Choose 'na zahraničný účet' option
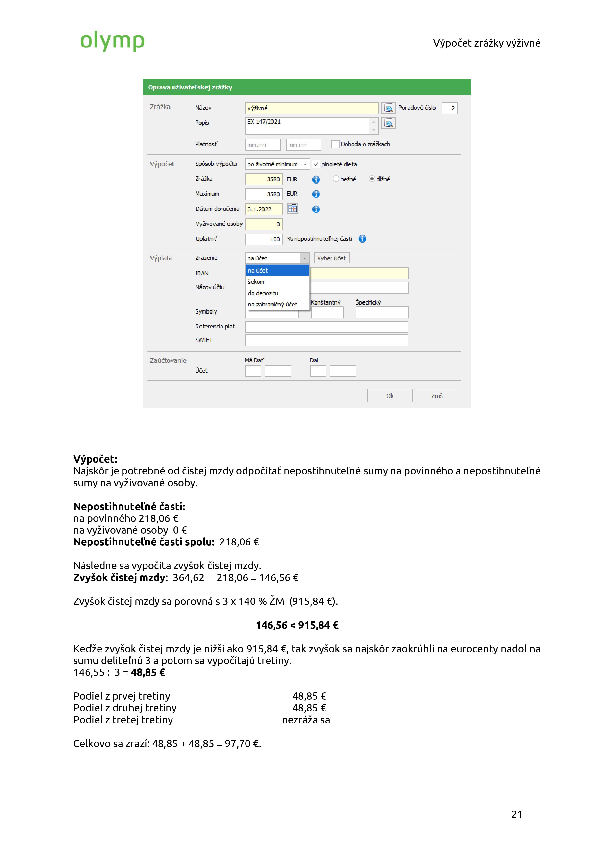The width and height of the screenshot is (614, 868). [277, 305]
